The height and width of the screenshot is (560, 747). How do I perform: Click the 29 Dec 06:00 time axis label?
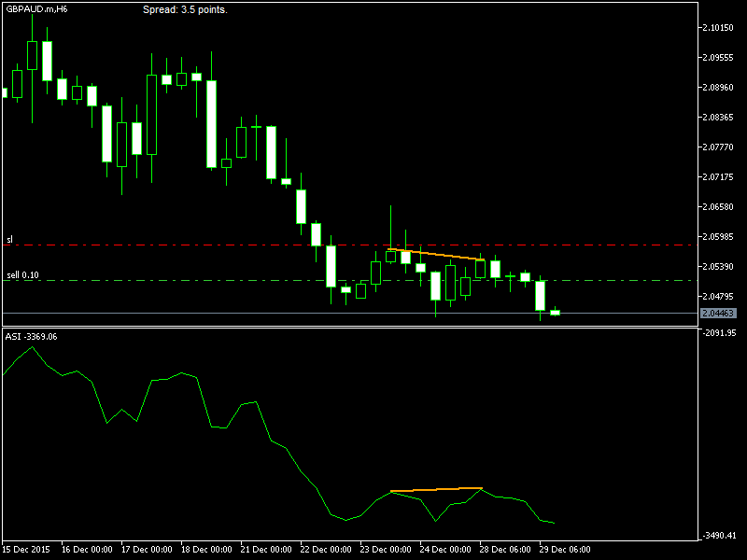(565, 549)
